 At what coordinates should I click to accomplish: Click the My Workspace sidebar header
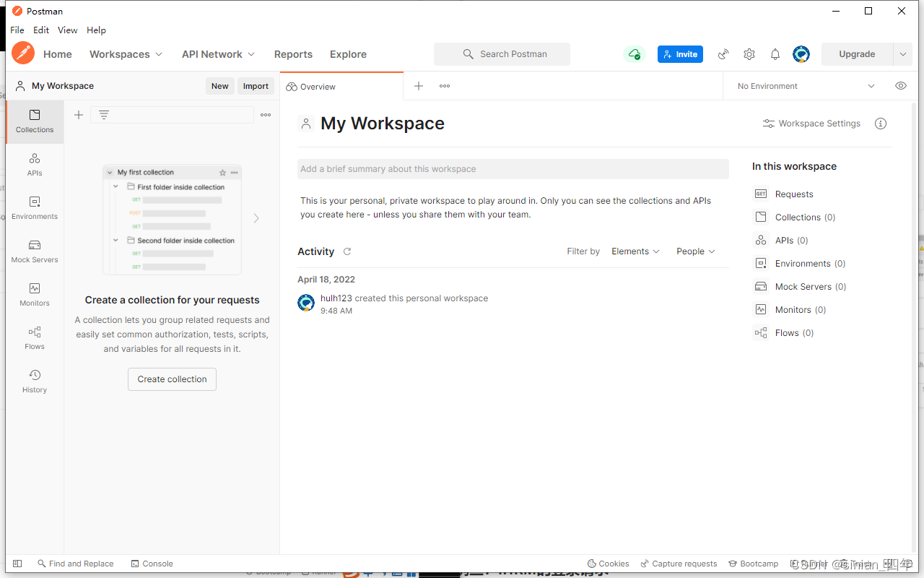(55, 86)
